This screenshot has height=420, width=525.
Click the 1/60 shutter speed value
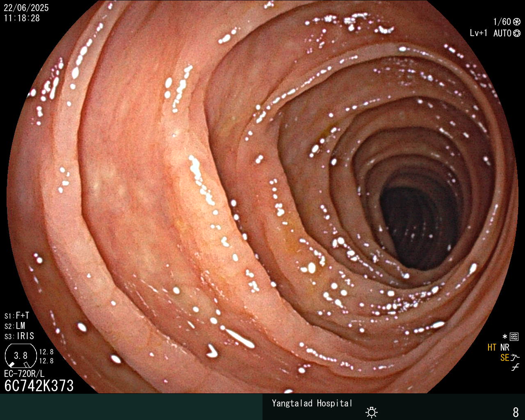[x=502, y=22]
